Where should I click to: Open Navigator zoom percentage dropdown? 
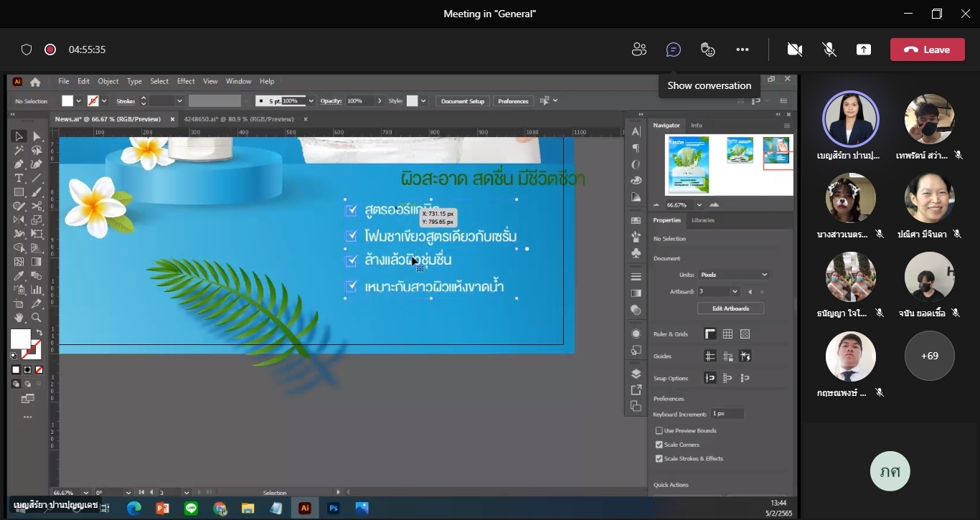pyautogui.click(x=699, y=205)
